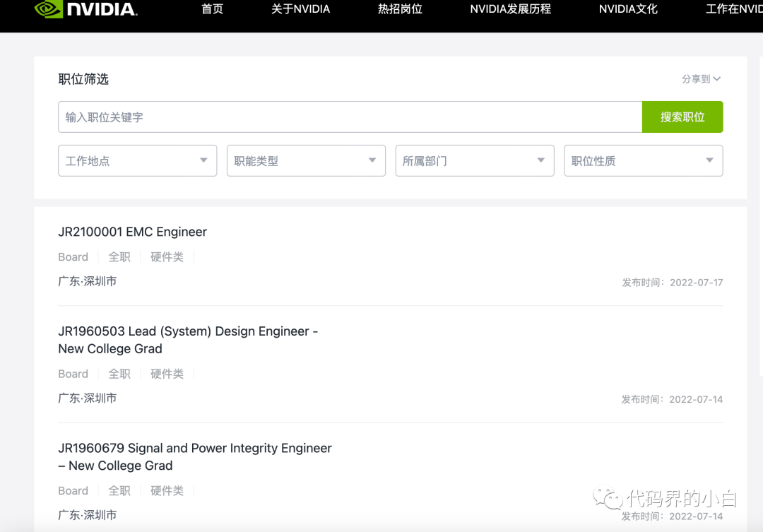Open the 工作地点 dropdown
The height and width of the screenshot is (532, 763).
pos(137,160)
